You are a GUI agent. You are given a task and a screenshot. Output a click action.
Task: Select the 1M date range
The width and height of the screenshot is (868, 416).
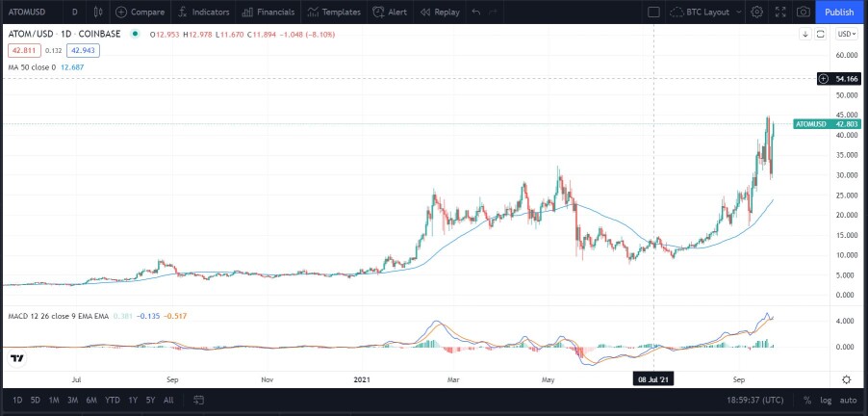pyautogui.click(x=54, y=400)
